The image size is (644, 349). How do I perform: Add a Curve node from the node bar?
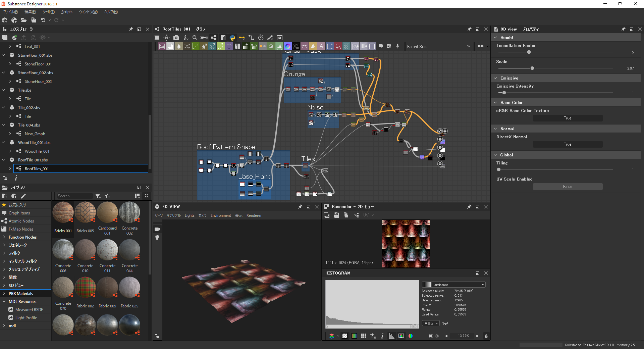pos(196,46)
